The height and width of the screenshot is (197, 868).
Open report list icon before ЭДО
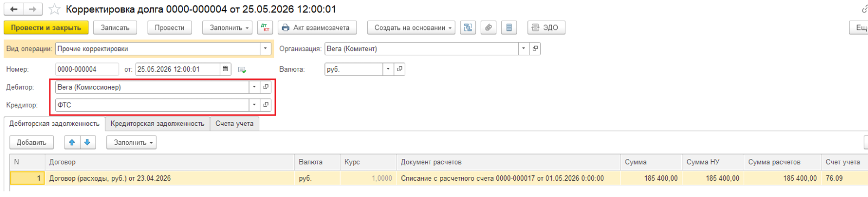pos(509,28)
